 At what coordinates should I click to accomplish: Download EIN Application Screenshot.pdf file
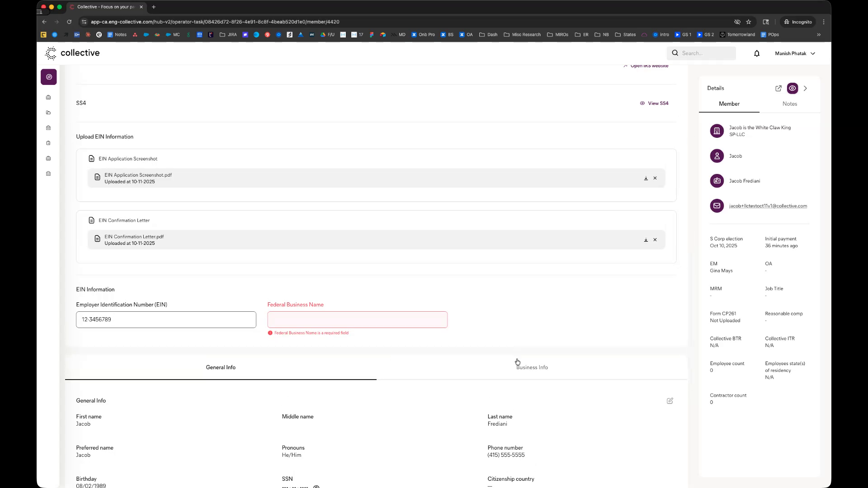click(x=646, y=178)
